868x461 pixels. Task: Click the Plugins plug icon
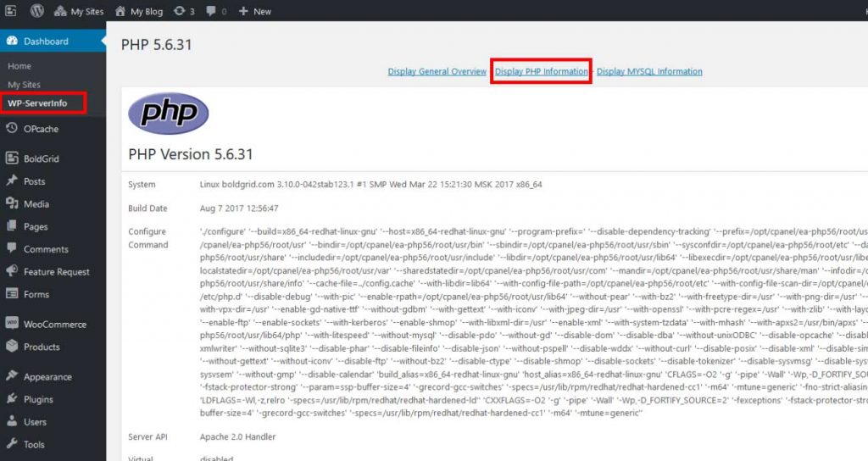(12, 398)
